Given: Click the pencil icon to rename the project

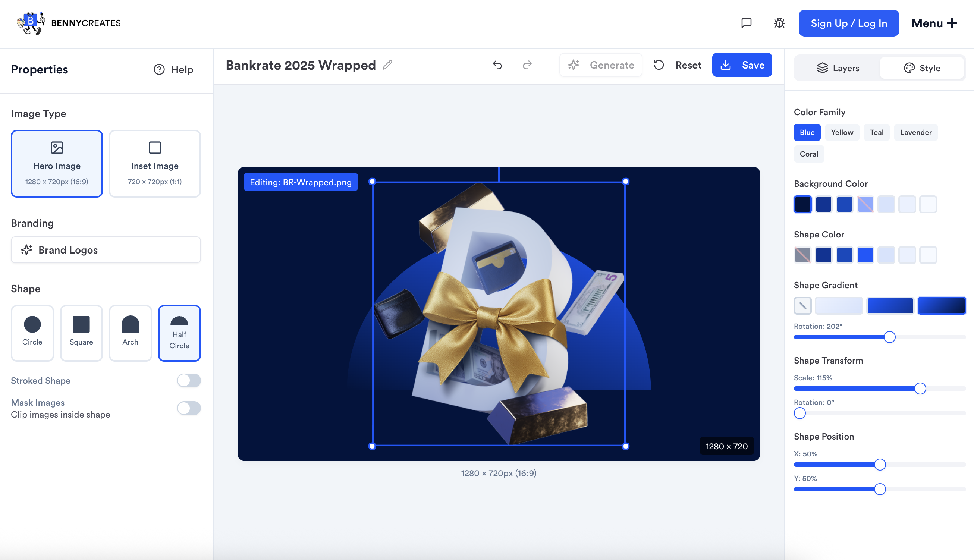Looking at the screenshot, I should (x=388, y=65).
